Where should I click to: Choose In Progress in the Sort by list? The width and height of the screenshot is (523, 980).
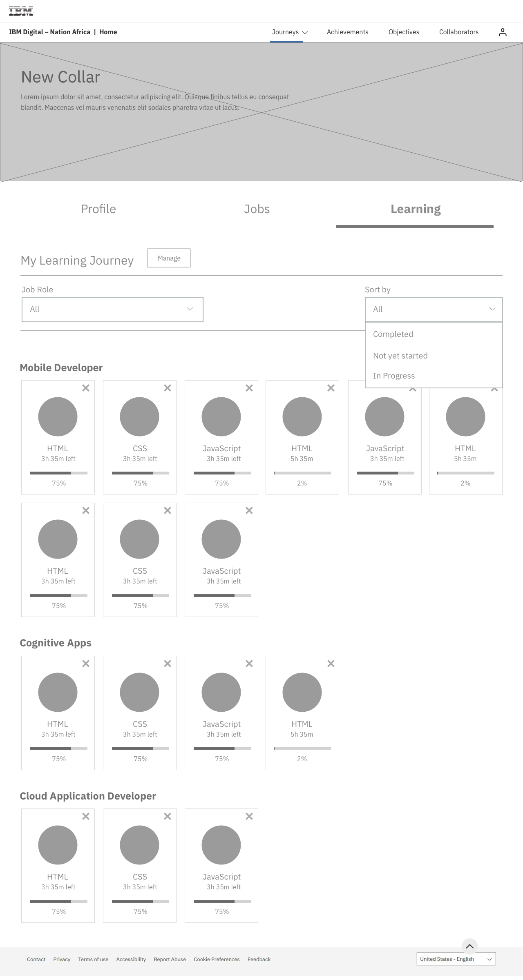coord(434,376)
